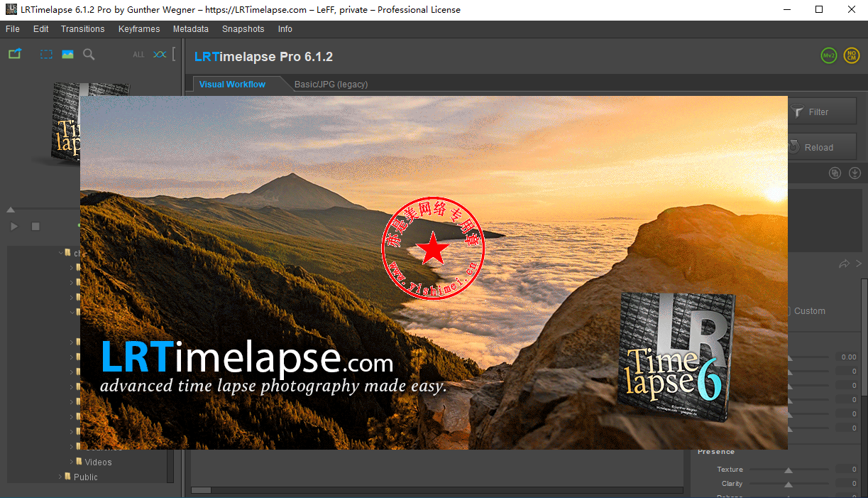Click the horizontal scrollbar under the table
The image size is (868, 498).
point(202,489)
